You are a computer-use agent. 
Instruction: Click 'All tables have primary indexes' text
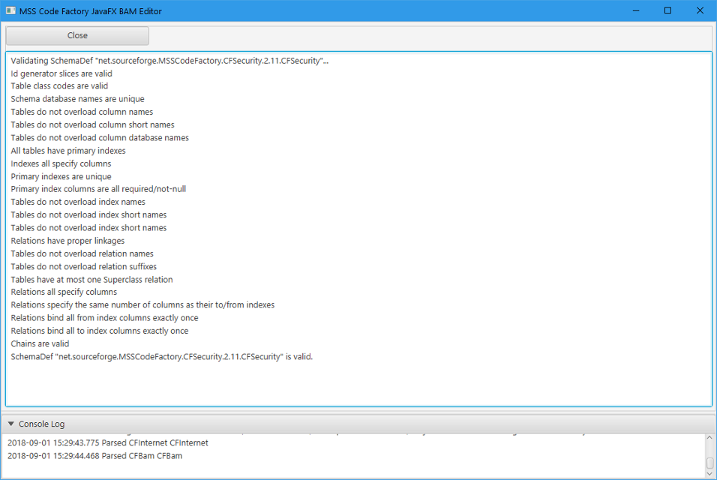[67, 151]
